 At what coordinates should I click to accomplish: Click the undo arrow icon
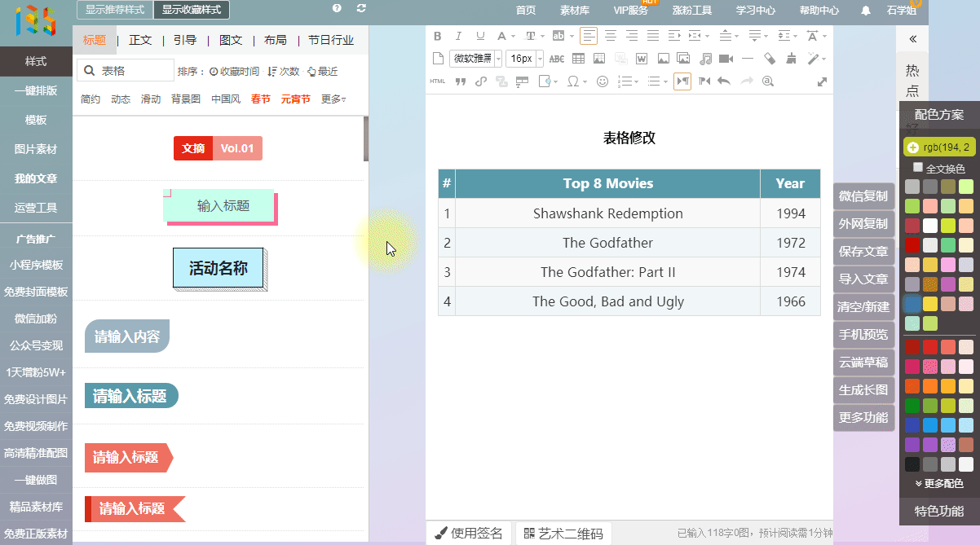pos(723,81)
